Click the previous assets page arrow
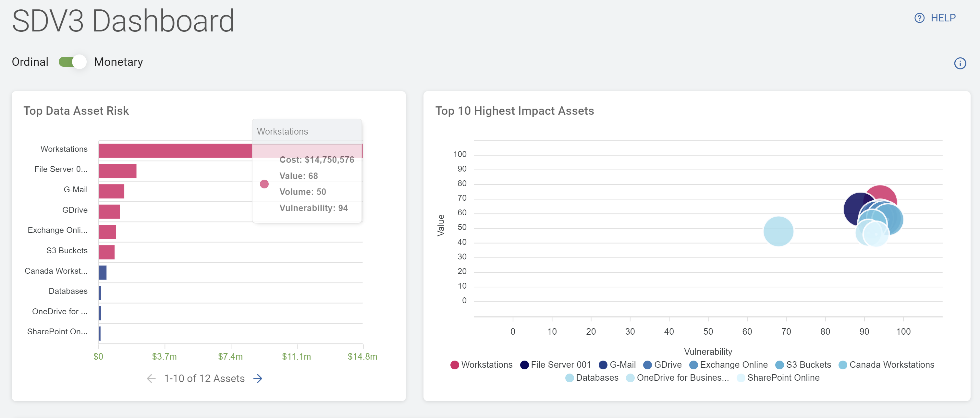 pos(151,378)
